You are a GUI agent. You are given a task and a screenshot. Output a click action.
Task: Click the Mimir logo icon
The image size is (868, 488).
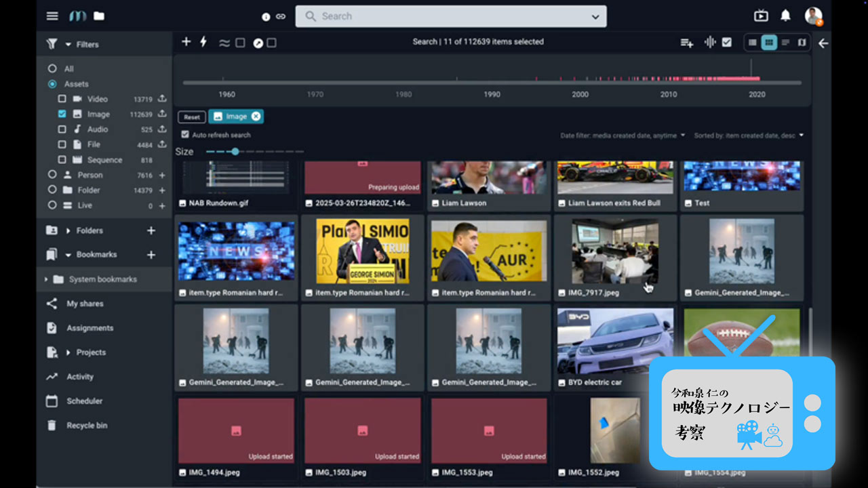tap(77, 16)
